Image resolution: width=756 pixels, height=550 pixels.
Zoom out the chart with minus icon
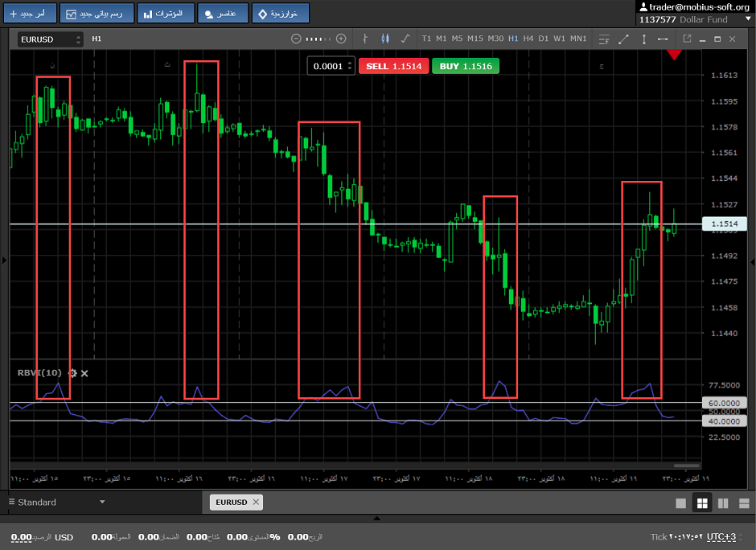click(x=296, y=39)
